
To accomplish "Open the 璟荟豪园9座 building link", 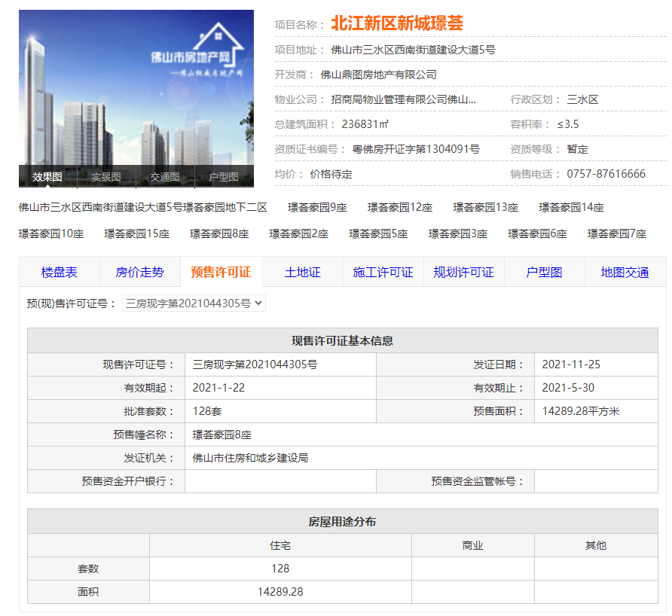I will tap(317, 208).
